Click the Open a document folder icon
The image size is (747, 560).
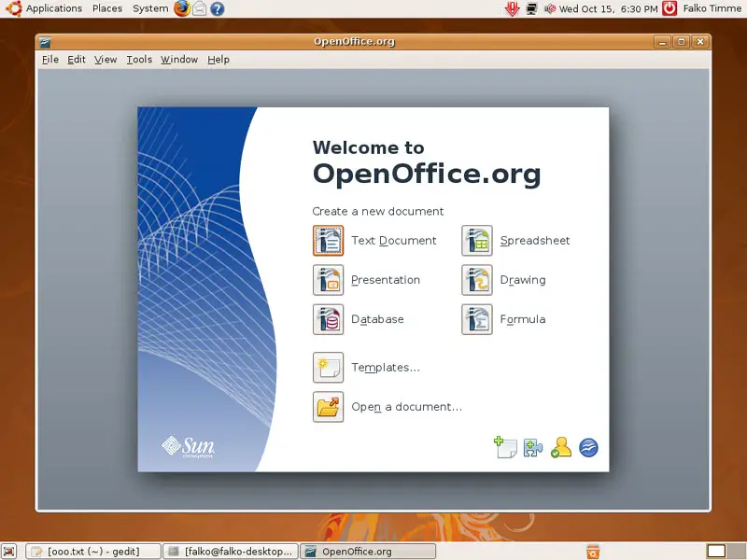point(328,407)
